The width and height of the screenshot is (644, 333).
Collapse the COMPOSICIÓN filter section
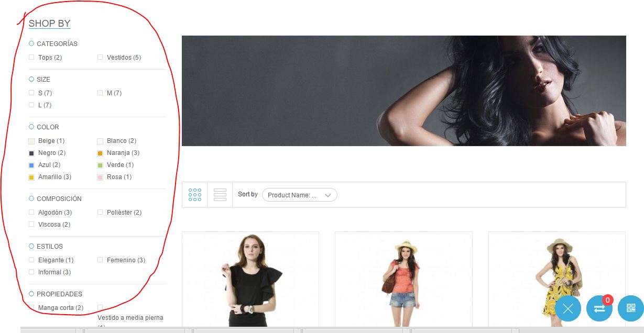pyautogui.click(x=59, y=199)
